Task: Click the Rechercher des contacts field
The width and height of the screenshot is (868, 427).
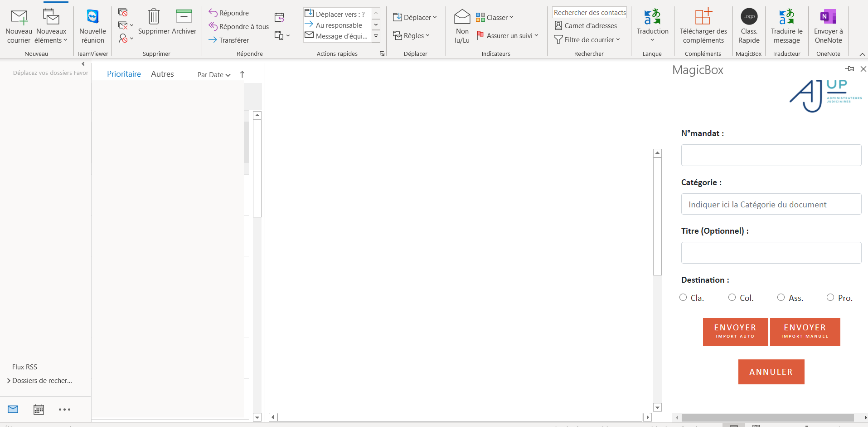Action: pos(589,13)
